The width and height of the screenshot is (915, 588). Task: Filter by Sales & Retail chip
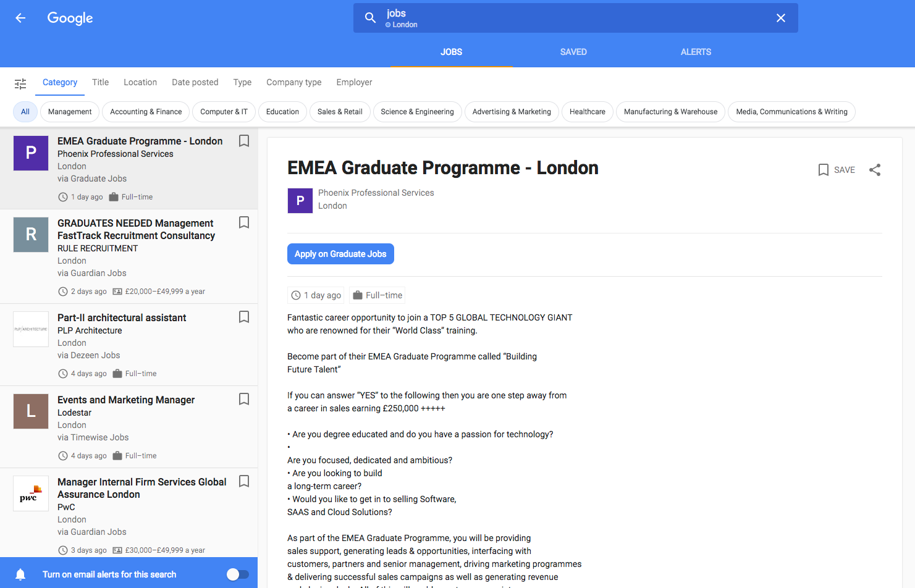click(x=340, y=112)
